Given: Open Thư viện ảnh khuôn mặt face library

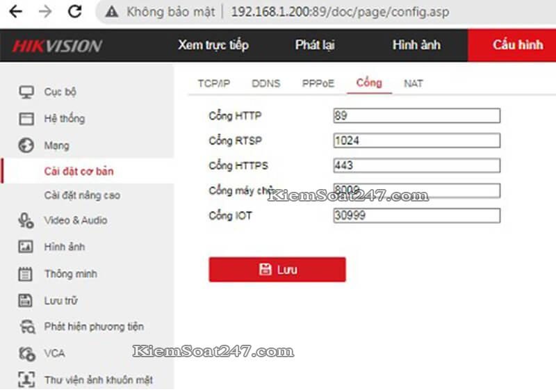Looking at the screenshot, I should tap(98, 380).
